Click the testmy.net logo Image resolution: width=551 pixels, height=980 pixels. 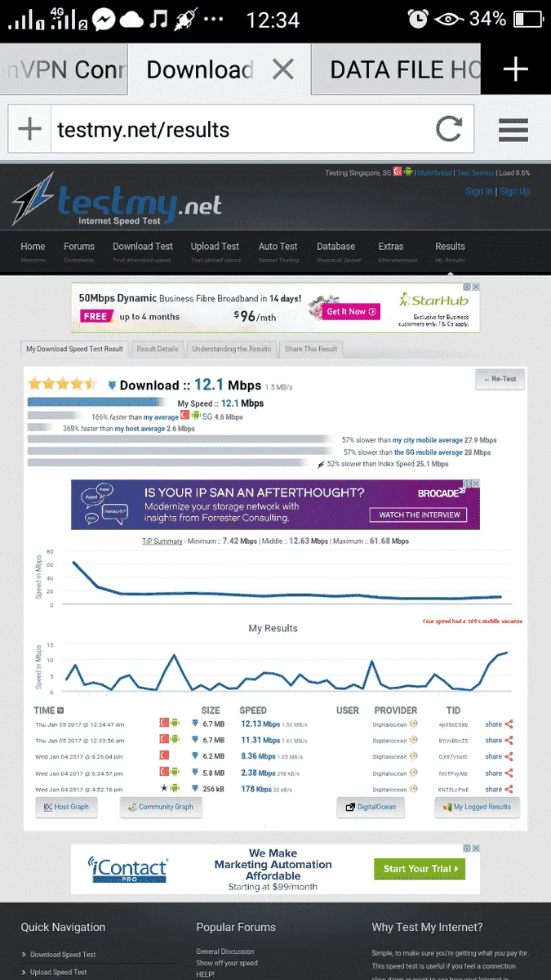point(117,199)
